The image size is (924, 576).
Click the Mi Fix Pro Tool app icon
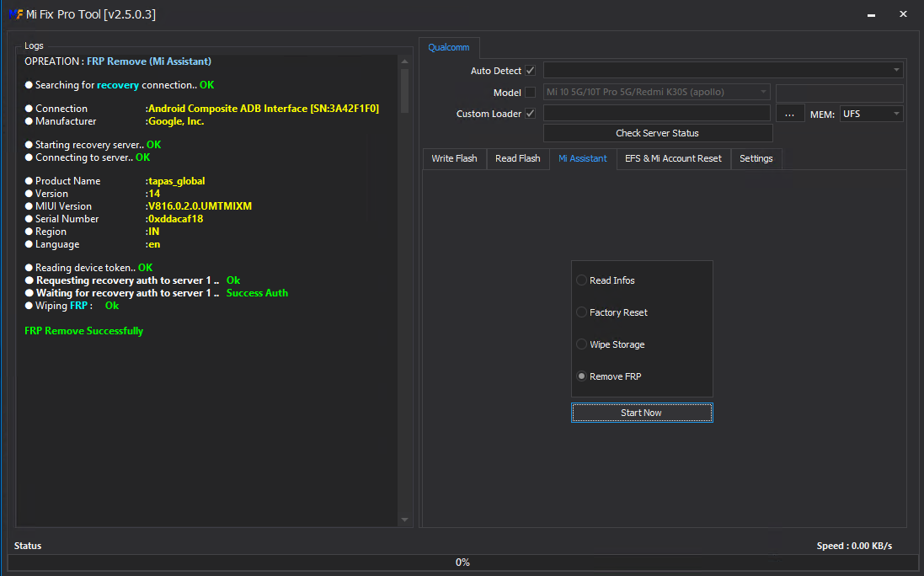pos(16,14)
